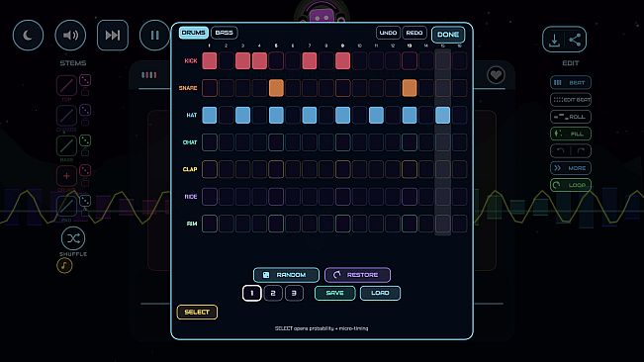This screenshot has height=362, width=644.
Task: Click the dice beside the plus stem
Action: (85, 170)
